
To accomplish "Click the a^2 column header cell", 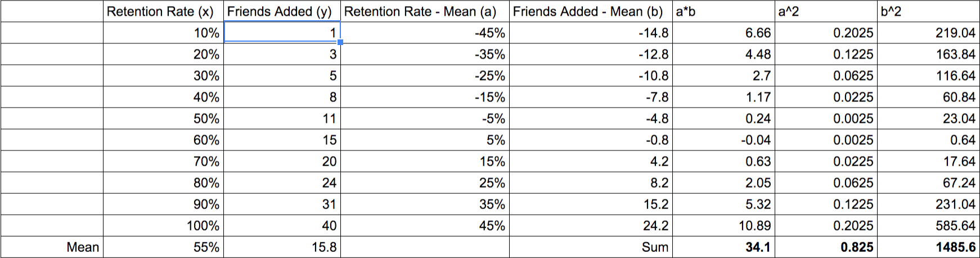I will (x=826, y=11).
